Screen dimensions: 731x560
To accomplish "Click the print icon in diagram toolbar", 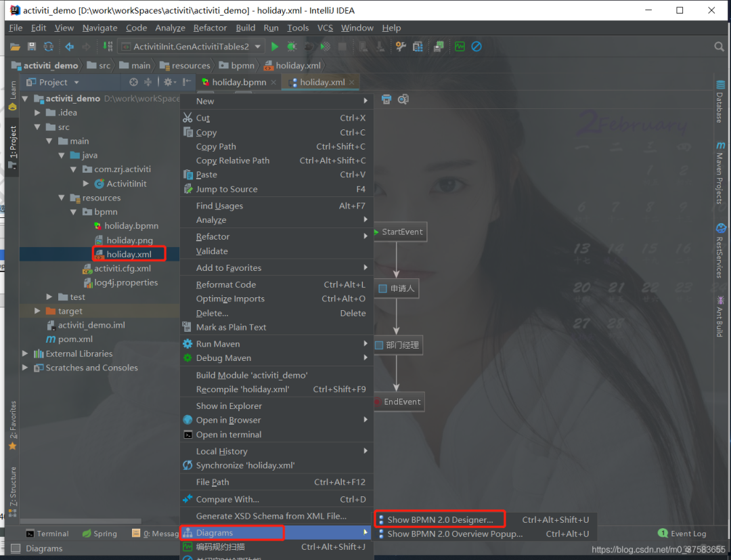I will click(386, 100).
